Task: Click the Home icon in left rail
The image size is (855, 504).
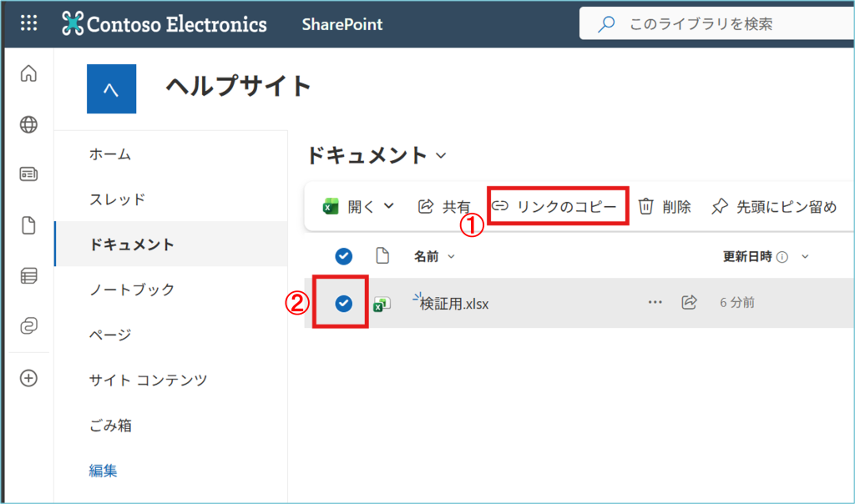Action: [28, 74]
